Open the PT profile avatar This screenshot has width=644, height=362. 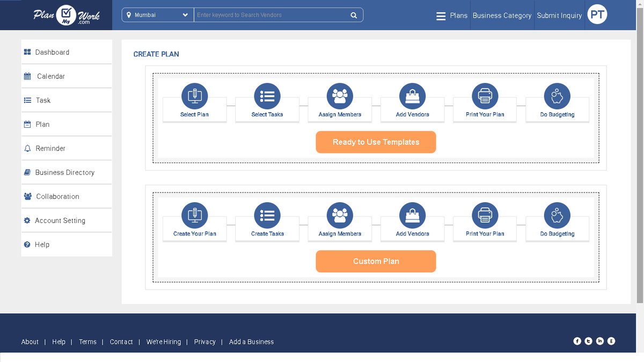[597, 14]
